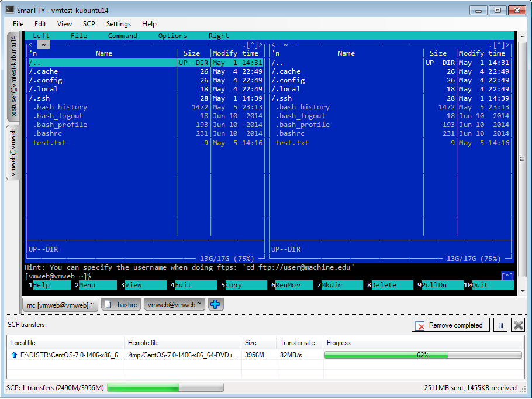
Task: Open the File menu
Action: [18, 24]
